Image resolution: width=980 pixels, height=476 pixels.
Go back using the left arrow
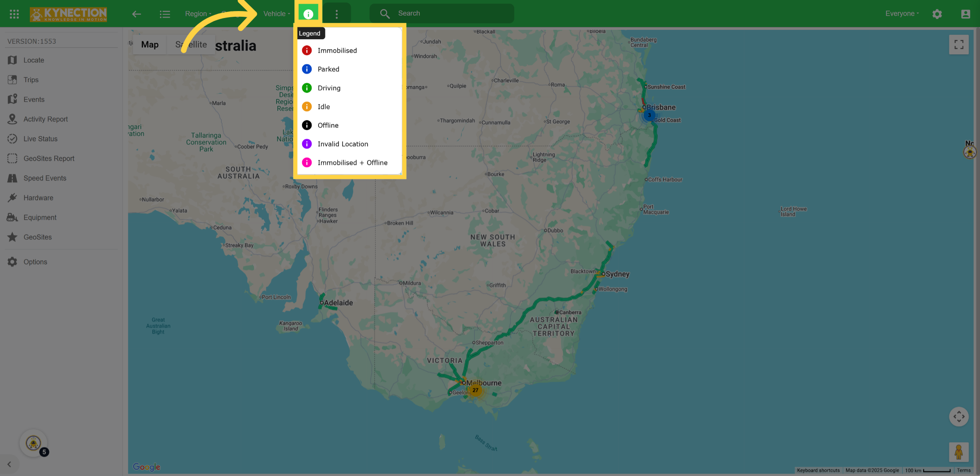click(136, 14)
